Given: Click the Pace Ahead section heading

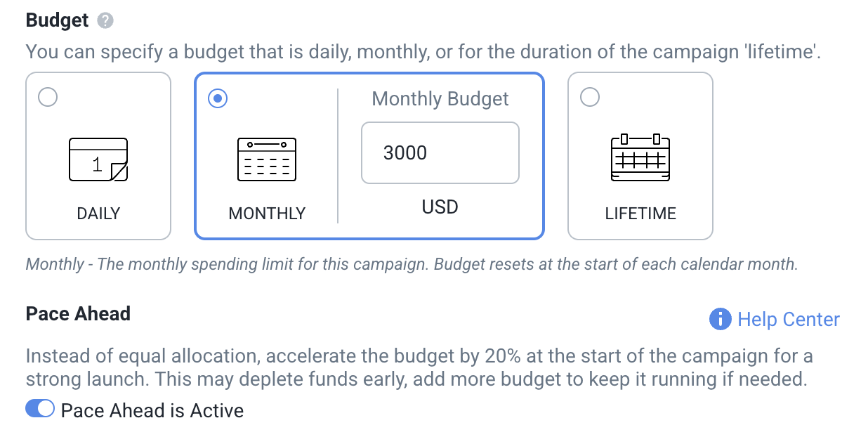Looking at the screenshot, I should point(78,313).
